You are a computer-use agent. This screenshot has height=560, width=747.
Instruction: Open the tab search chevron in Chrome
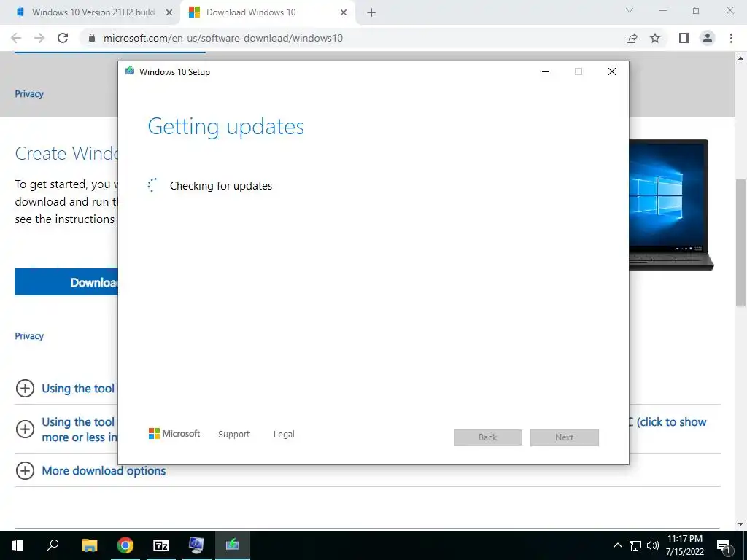[630, 10]
